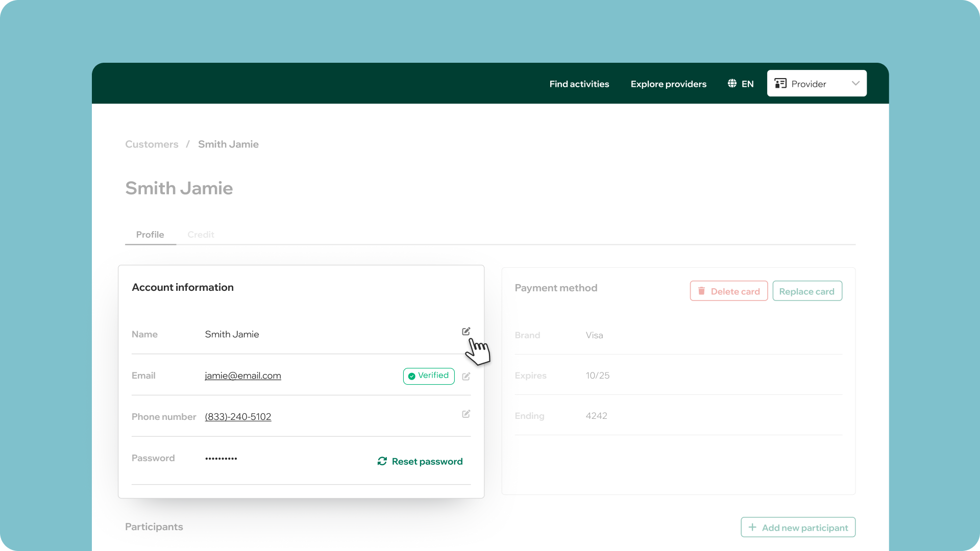Click the trash icon in Delete card
This screenshot has height=551, width=980.
coord(701,291)
